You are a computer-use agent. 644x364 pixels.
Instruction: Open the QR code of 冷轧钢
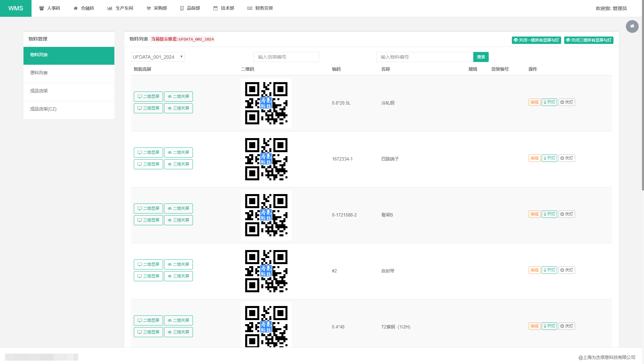coord(266,103)
